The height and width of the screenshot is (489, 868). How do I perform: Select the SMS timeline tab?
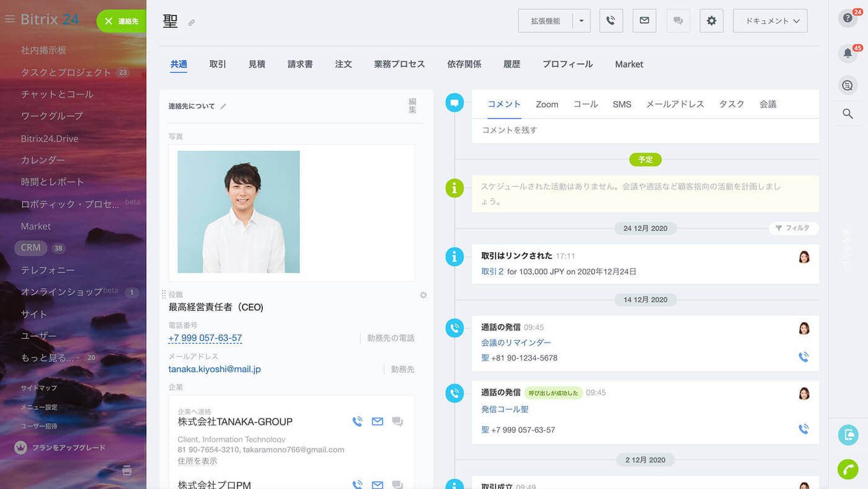coord(622,104)
